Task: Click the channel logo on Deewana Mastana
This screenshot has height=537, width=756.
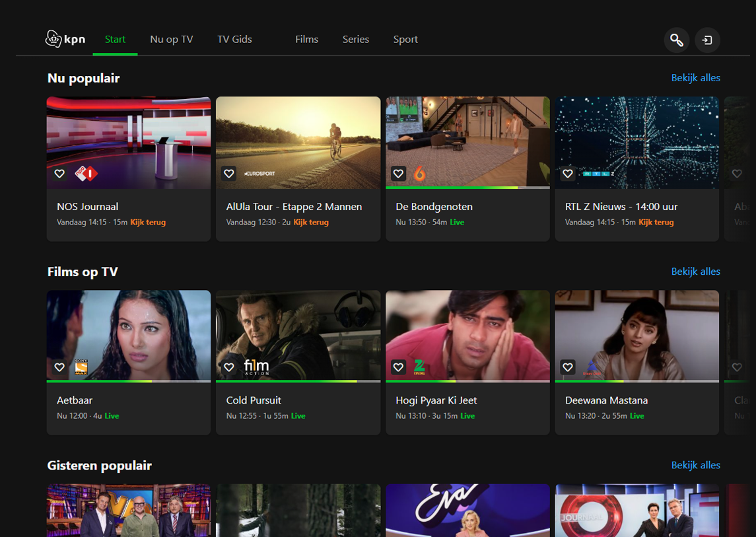Action: [x=592, y=367]
